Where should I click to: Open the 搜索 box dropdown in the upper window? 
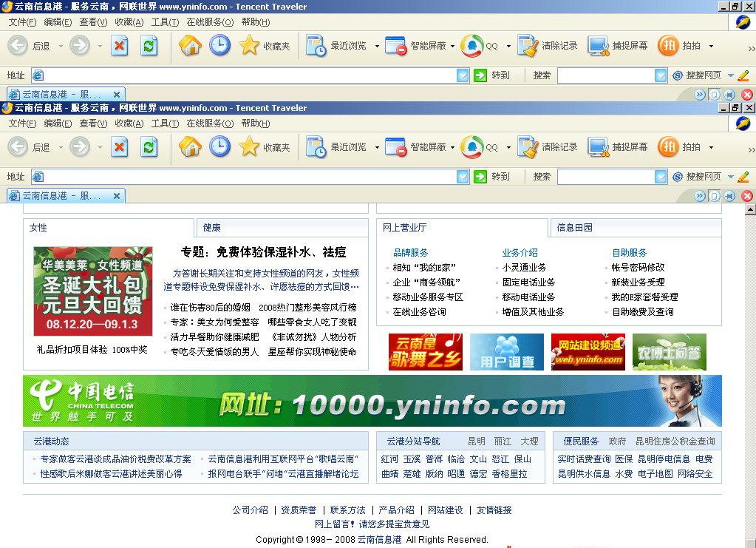coord(661,75)
